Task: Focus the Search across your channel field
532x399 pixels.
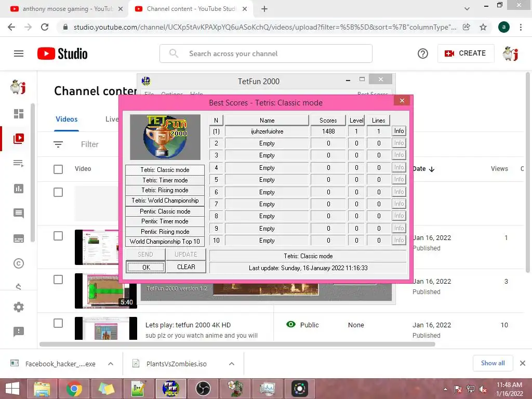Action: (x=266, y=54)
